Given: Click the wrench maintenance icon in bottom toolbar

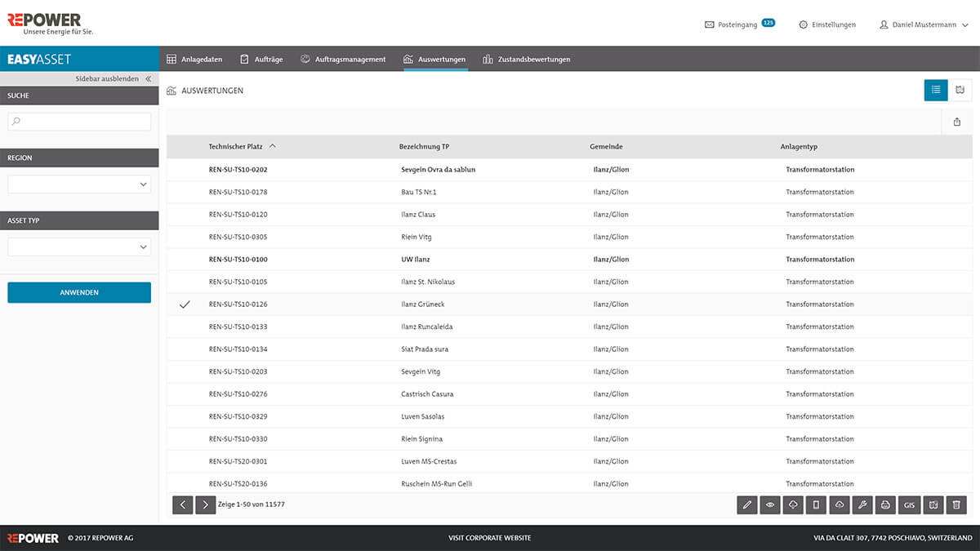Looking at the screenshot, I should point(862,504).
